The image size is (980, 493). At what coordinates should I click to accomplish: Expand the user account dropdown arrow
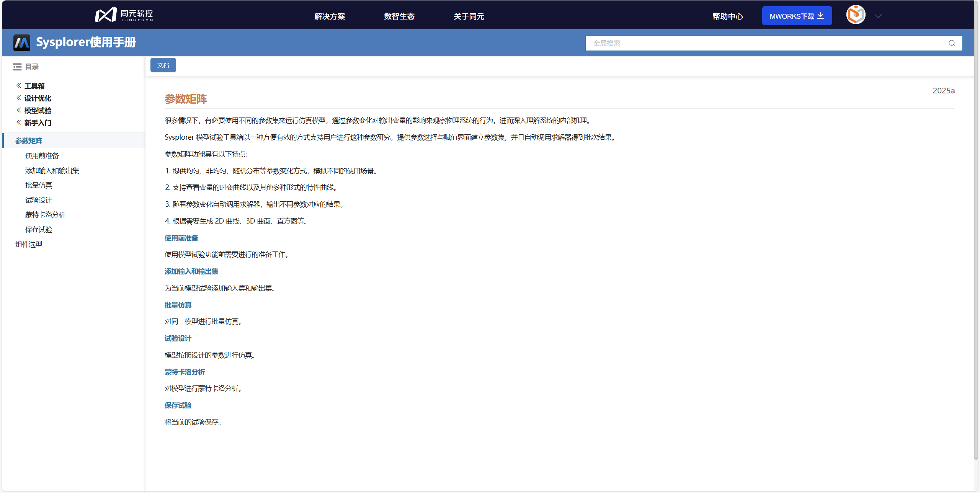pos(878,16)
